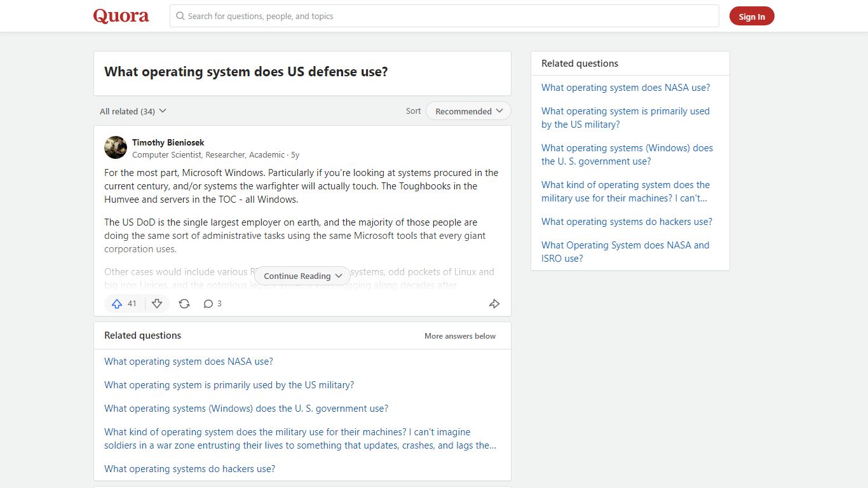Open sidebar link about primarily used by US military
Viewport: 868px width, 488px height.
tap(626, 118)
